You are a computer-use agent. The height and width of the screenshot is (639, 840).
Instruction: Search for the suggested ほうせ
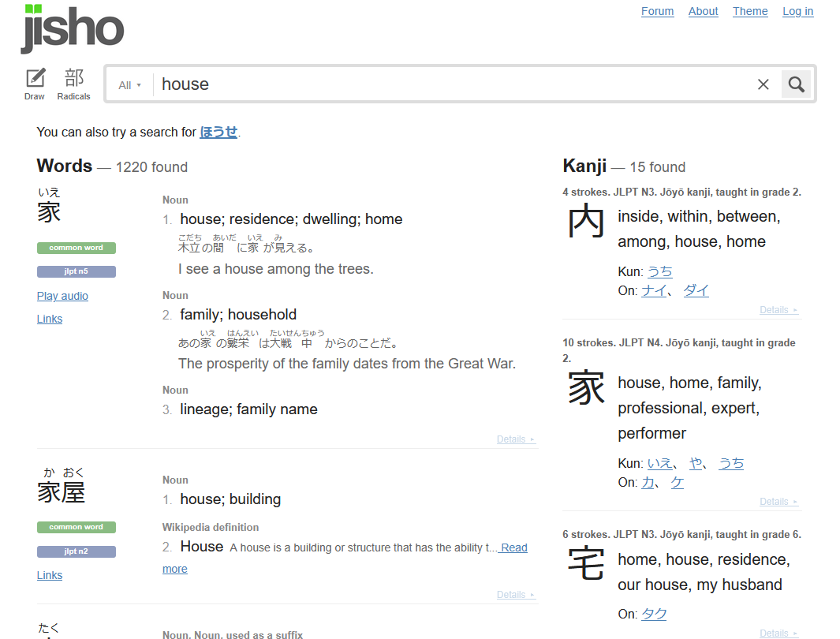(x=218, y=132)
